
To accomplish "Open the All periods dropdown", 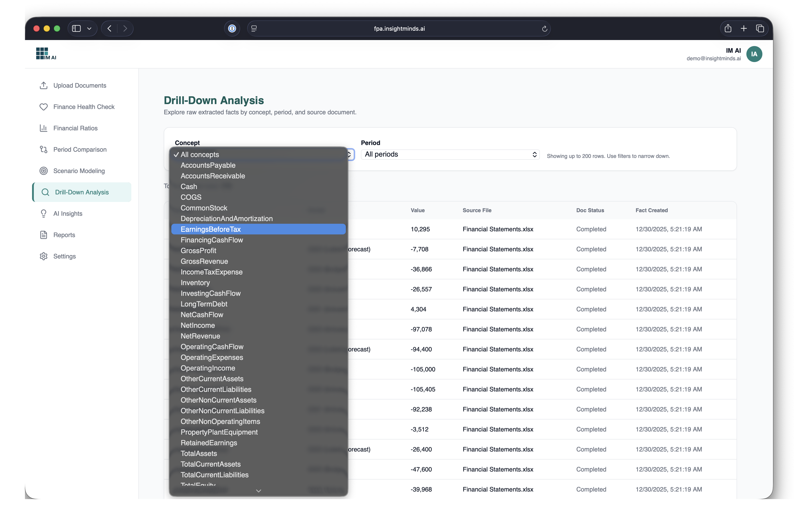I will 450,154.
